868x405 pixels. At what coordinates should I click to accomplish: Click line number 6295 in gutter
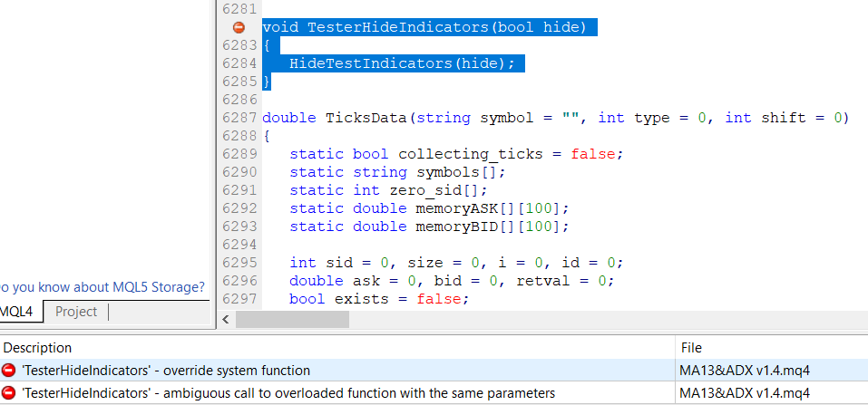click(239, 262)
